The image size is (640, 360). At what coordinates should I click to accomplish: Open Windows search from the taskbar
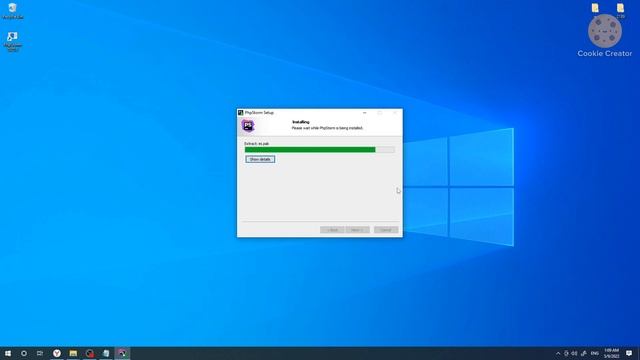click(24, 353)
